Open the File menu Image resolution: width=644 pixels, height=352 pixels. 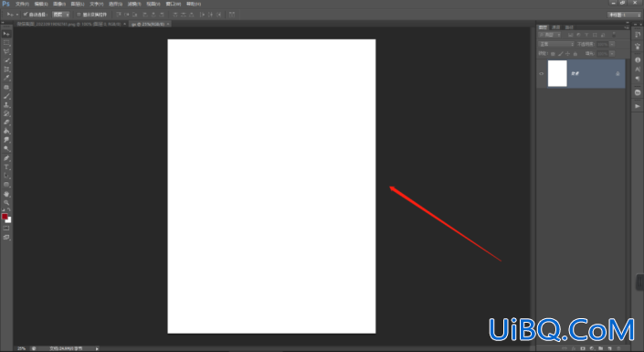click(22, 4)
